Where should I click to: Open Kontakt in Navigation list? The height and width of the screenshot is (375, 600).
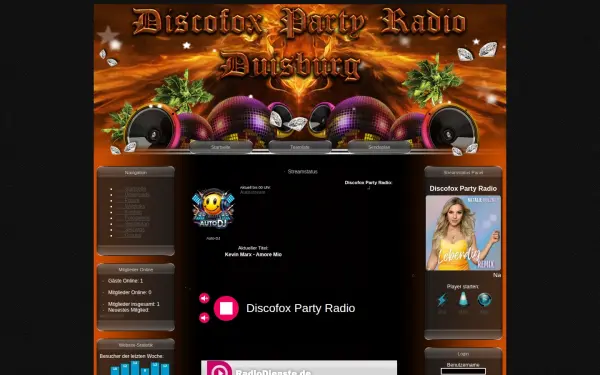pos(133,212)
